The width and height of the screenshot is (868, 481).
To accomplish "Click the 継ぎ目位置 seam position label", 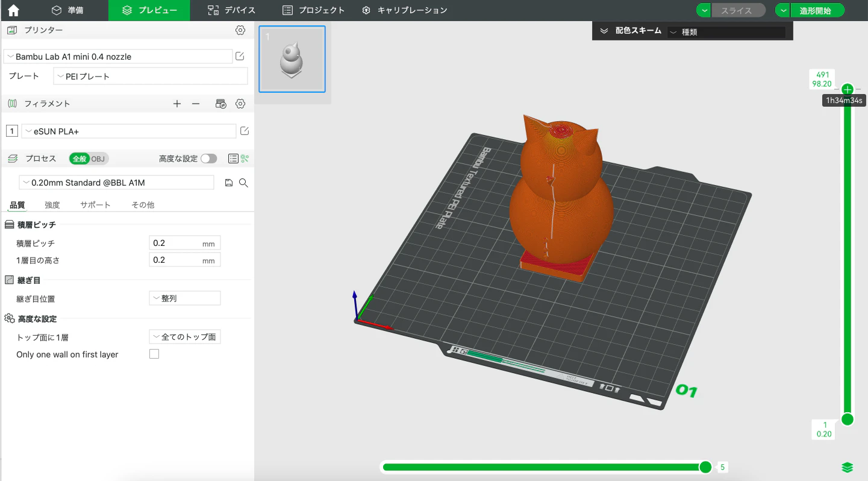I will (x=36, y=298).
